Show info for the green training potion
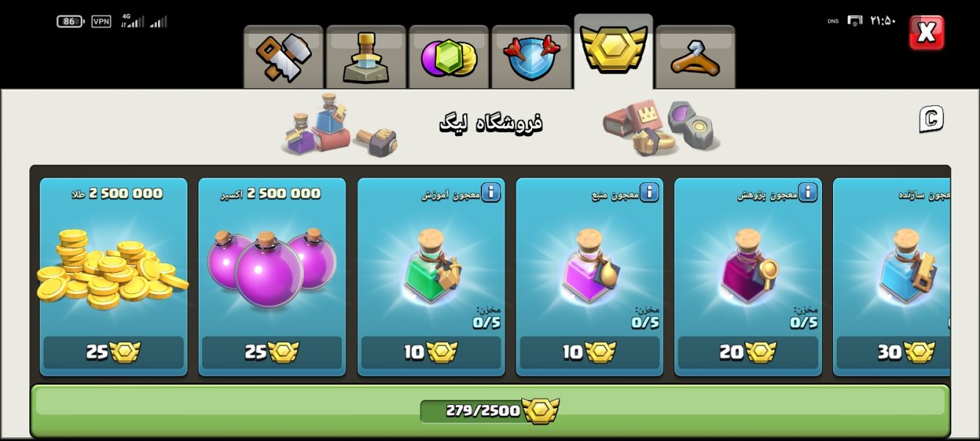980x441 pixels. point(490,193)
